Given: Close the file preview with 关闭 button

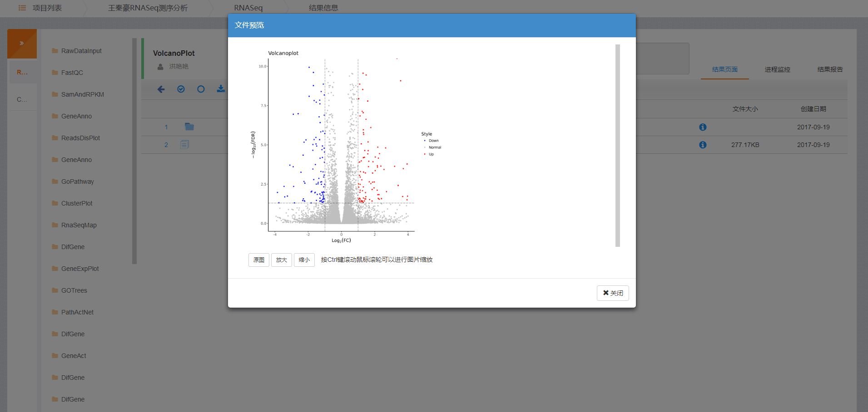Looking at the screenshot, I should pyautogui.click(x=613, y=293).
